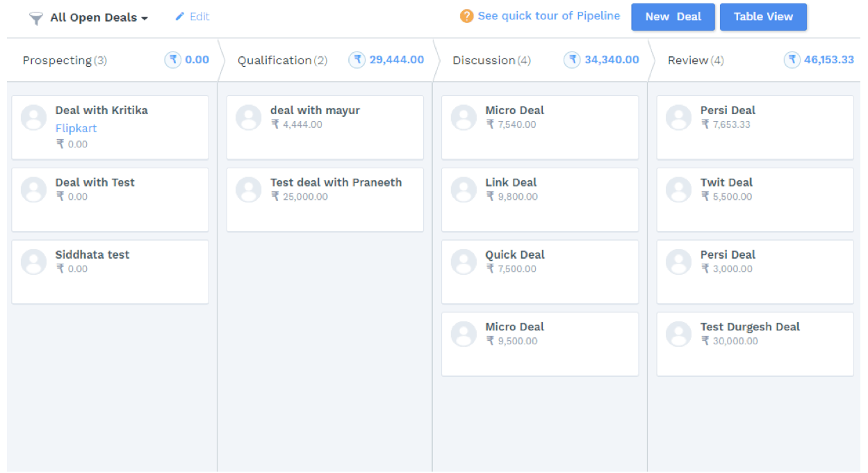Viewport: 868px width, 473px height.
Task: Click avatar on deal with mayur card
Action: point(248,118)
